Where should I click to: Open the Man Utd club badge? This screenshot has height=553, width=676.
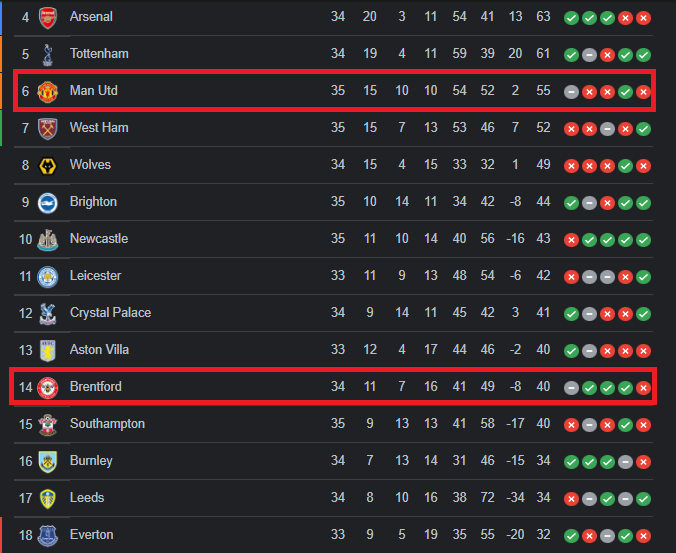click(x=47, y=91)
